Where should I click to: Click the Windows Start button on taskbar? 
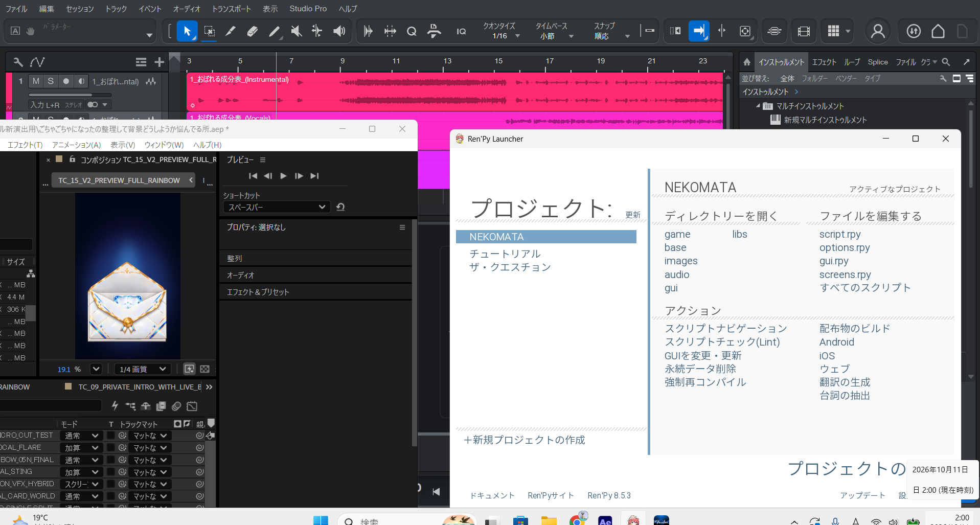point(321,520)
